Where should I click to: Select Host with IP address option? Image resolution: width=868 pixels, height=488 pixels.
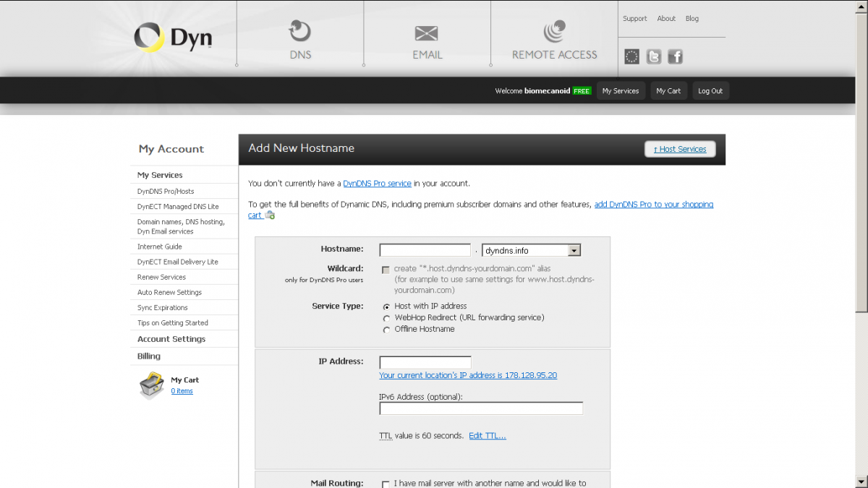tap(386, 307)
